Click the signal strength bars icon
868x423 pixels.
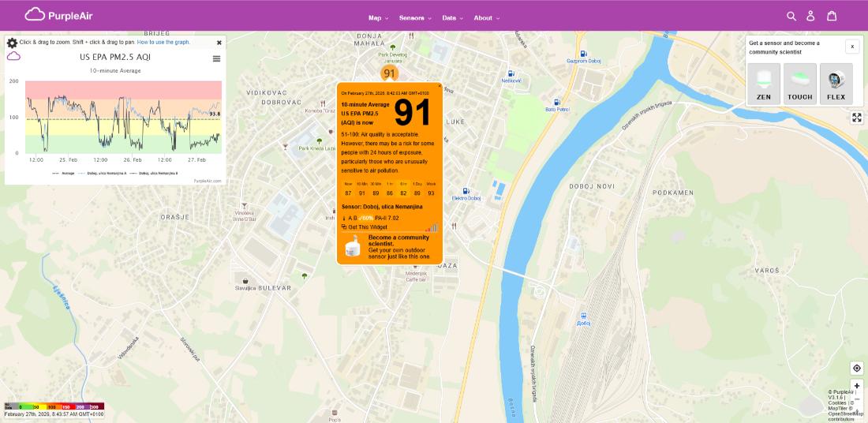[431, 227]
